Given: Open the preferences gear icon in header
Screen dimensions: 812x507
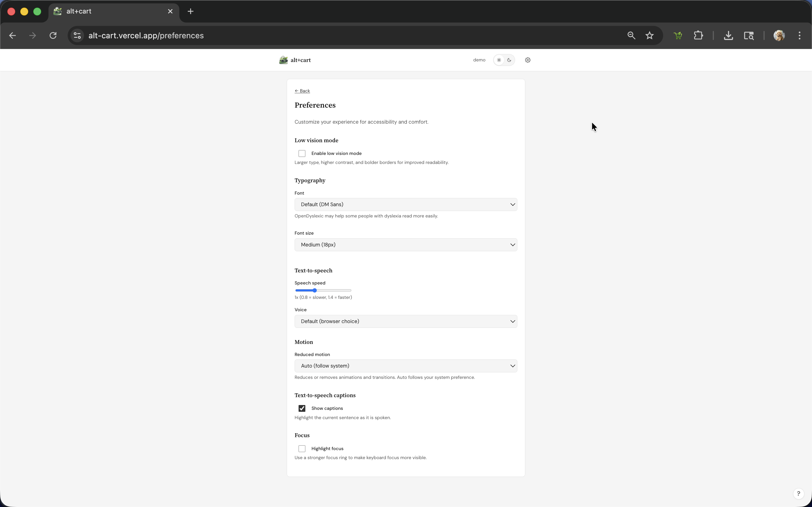Looking at the screenshot, I should pos(528,60).
